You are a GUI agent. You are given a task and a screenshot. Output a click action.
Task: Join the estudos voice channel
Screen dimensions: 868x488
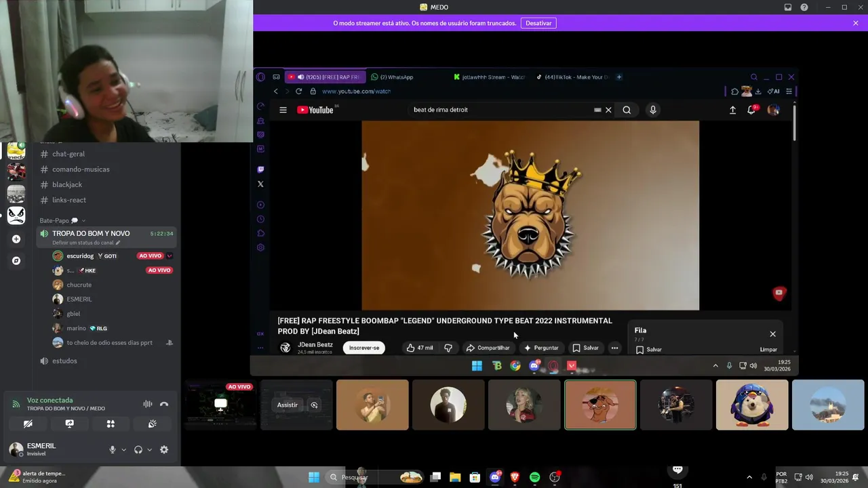tap(64, 361)
